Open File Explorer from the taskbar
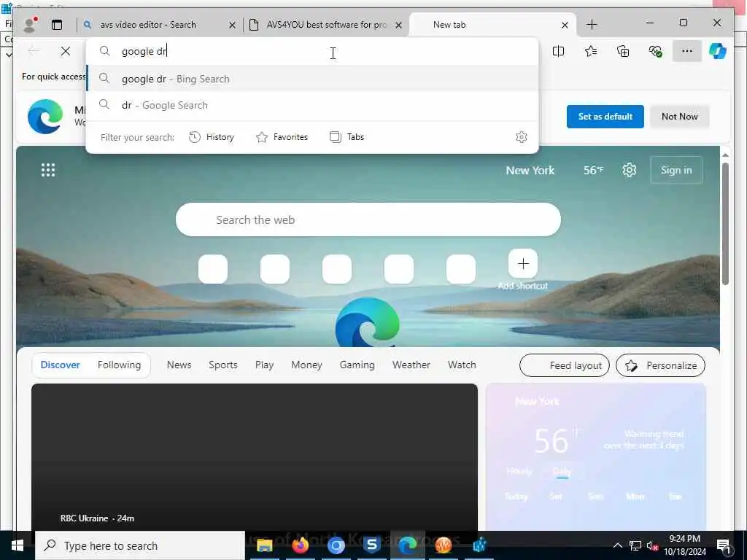The height and width of the screenshot is (560, 747). point(264,545)
